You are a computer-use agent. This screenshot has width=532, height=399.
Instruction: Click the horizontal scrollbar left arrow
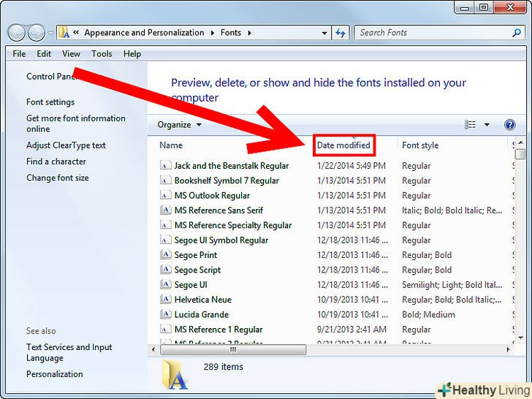point(153,349)
